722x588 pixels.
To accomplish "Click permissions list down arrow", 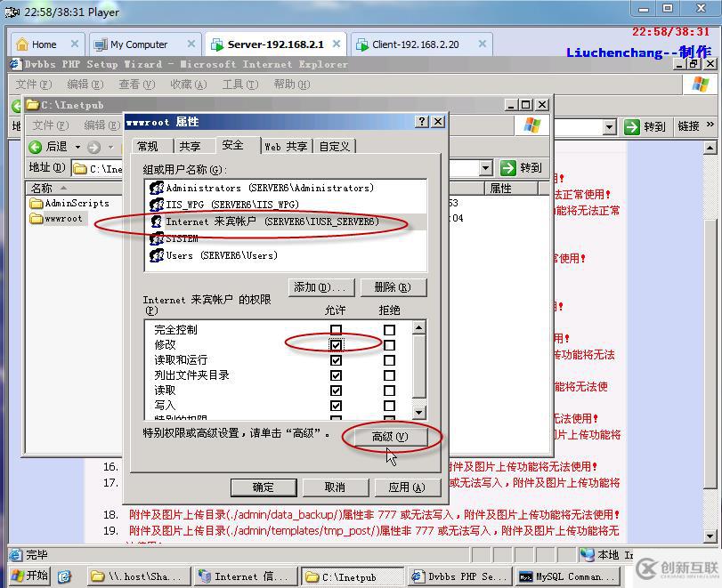I will coord(418,412).
